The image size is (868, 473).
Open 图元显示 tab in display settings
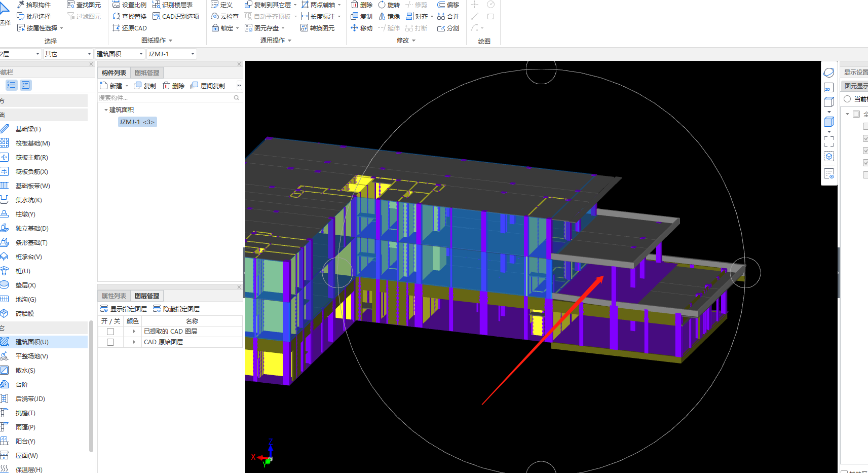coord(855,86)
